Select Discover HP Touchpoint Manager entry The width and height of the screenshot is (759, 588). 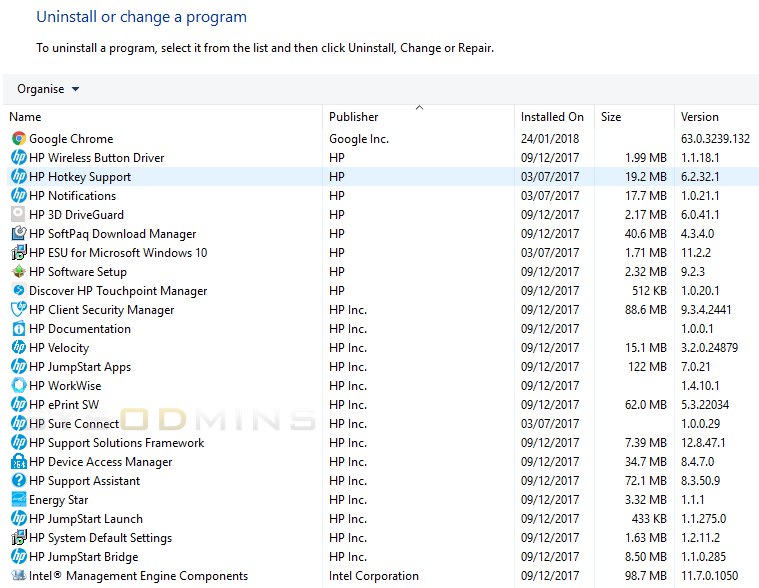click(x=118, y=290)
